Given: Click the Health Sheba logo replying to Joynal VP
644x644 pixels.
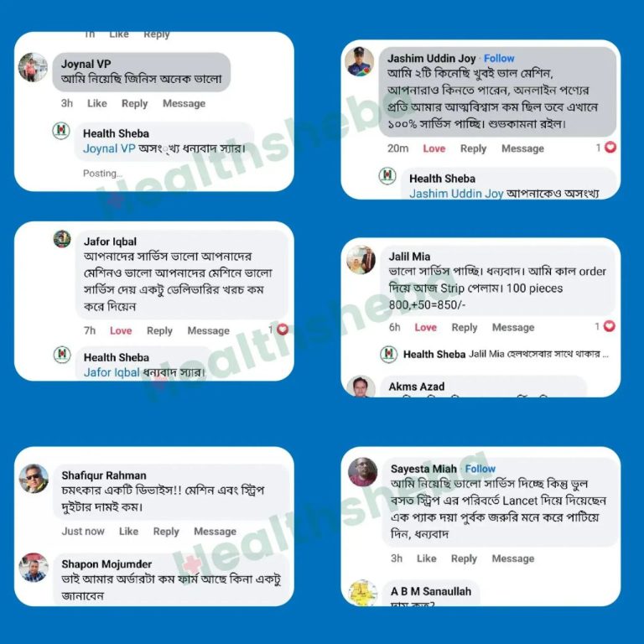Looking at the screenshot, I should [x=60, y=131].
